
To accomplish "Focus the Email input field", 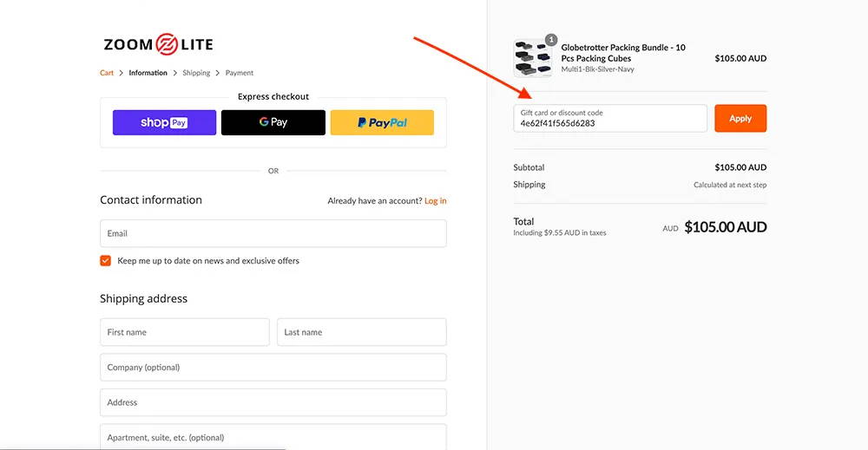I will tap(273, 233).
